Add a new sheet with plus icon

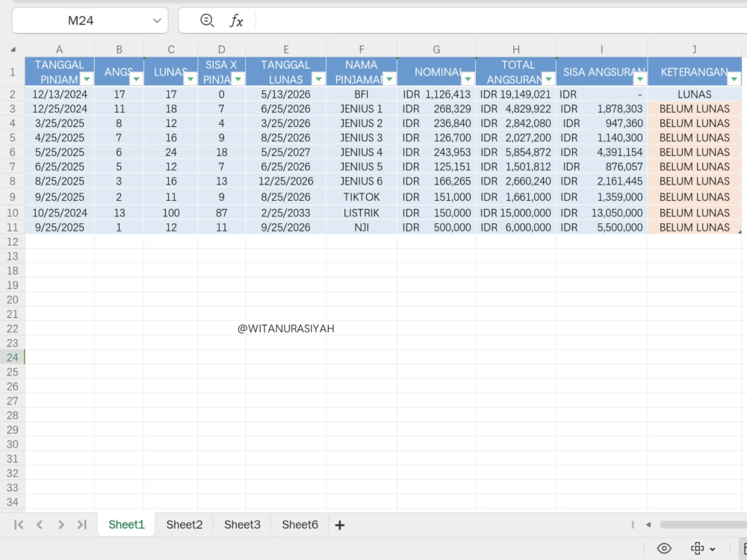(x=340, y=525)
